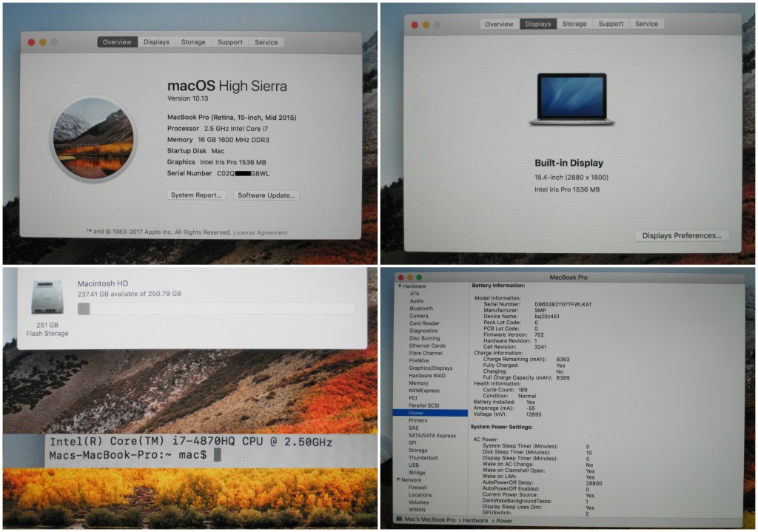
Task: Select SAS in the sidebar
Action: 414,428
